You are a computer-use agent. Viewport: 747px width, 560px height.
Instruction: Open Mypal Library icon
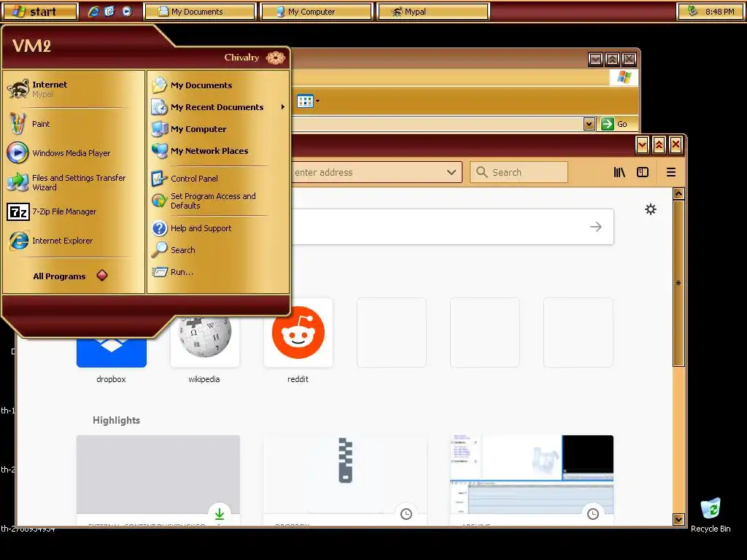[x=619, y=172]
